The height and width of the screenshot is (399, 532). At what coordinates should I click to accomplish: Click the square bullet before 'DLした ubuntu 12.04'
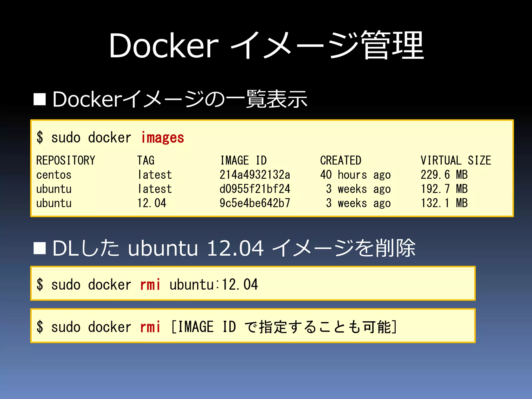[x=40, y=248]
